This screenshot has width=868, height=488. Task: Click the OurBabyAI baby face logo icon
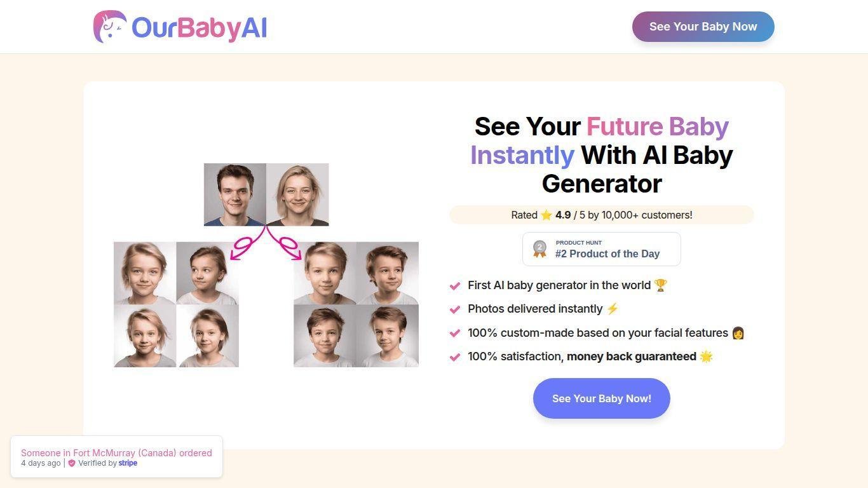click(109, 27)
